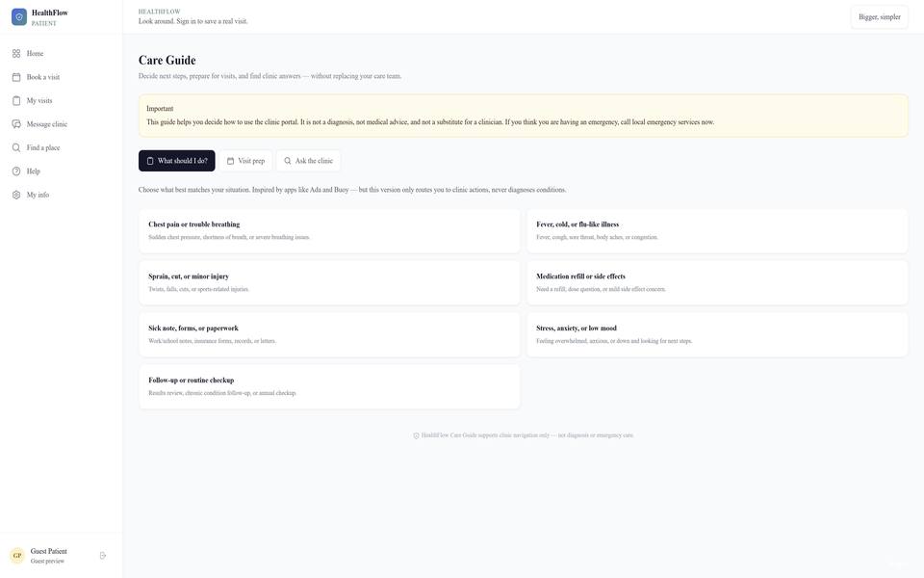Switch to the Visit prep tab
The height and width of the screenshot is (578, 924).
coord(245,161)
